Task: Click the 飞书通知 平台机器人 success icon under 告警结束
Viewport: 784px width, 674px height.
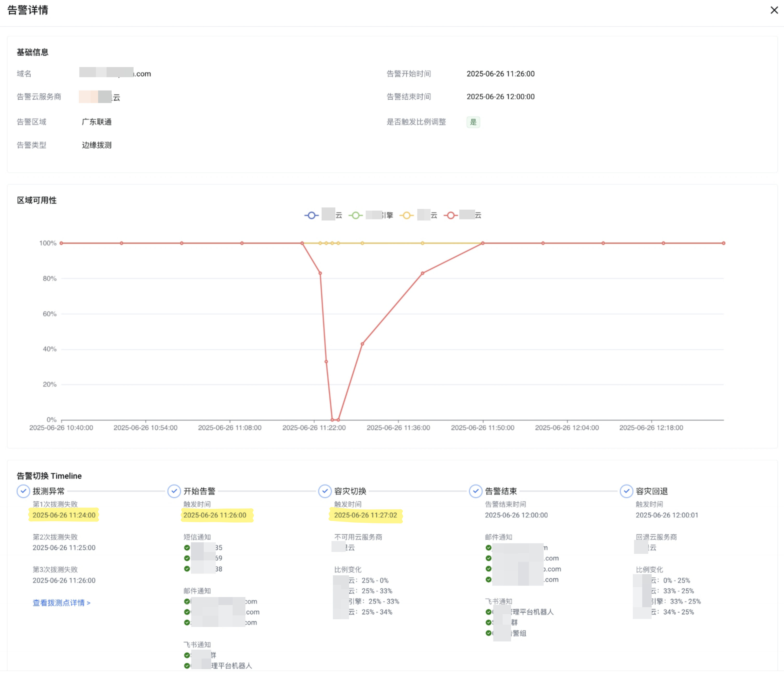Action: pyautogui.click(x=488, y=612)
